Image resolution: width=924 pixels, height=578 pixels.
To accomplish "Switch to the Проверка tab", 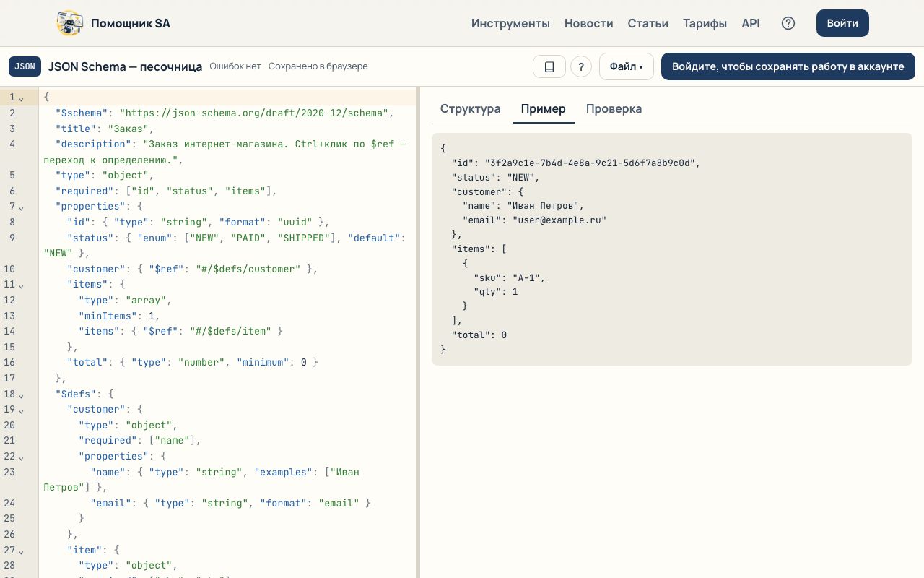I will click(614, 108).
